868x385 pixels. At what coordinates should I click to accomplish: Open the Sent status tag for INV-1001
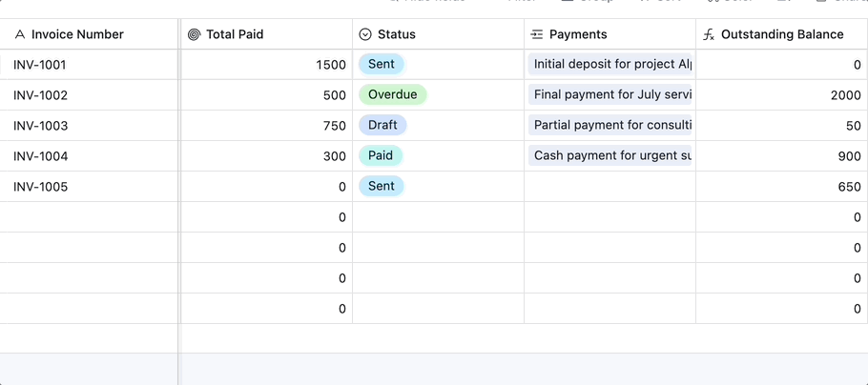(381, 65)
